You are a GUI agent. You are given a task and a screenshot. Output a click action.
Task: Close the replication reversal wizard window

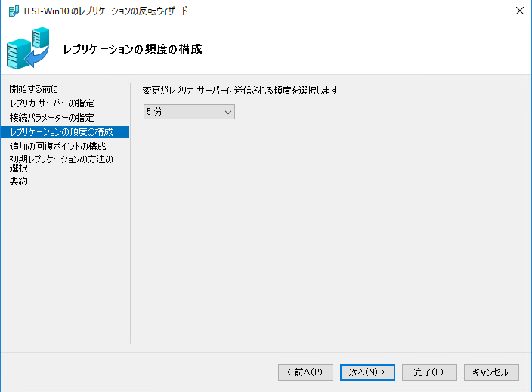[x=519, y=11]
